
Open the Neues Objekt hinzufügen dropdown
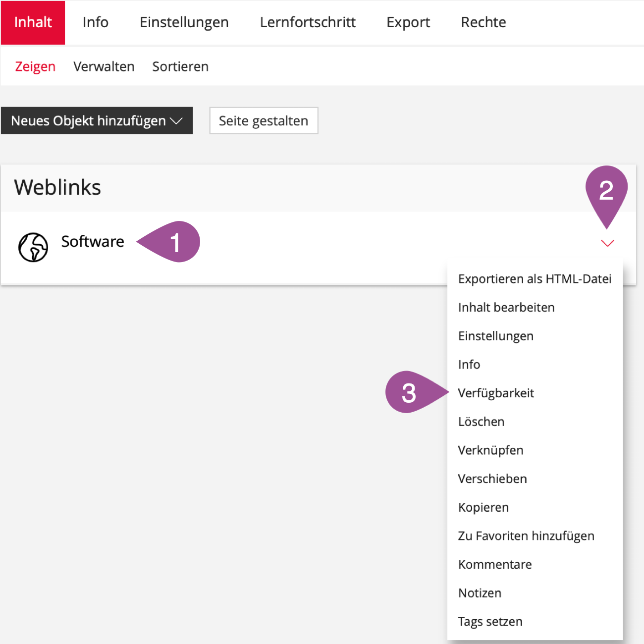[97, 121]
